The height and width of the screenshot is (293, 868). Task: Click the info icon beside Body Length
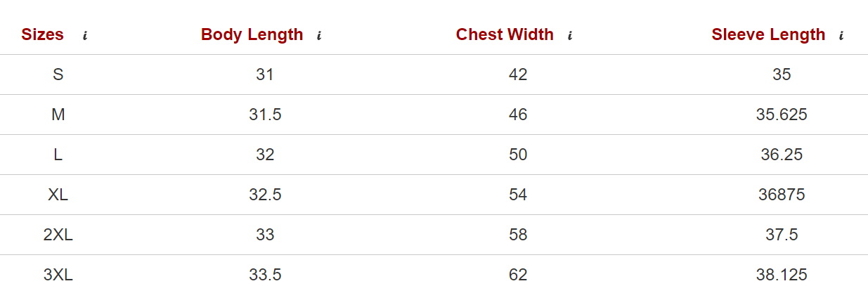(x=319, y=36)
